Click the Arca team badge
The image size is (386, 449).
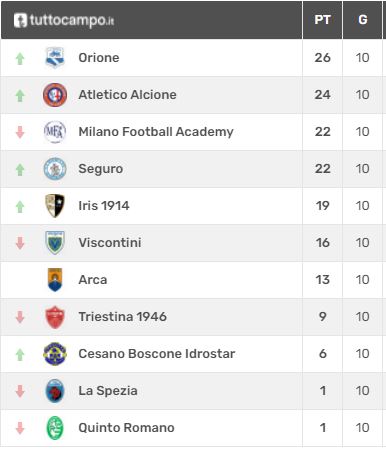[x=55, y=280]
